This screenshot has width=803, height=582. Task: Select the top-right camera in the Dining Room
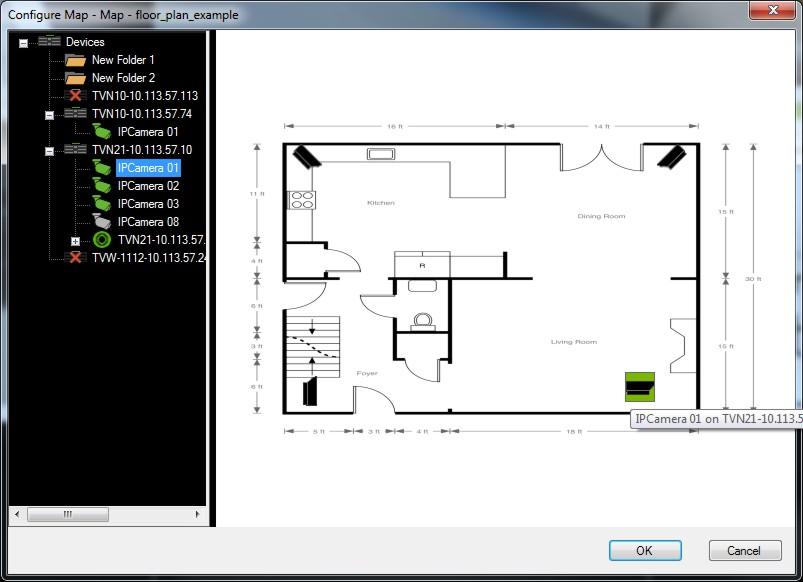[x=671, y=157]
